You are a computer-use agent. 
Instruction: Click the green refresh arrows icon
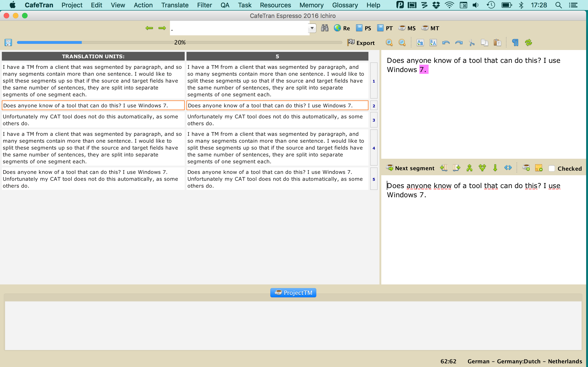tap(528, 43)
